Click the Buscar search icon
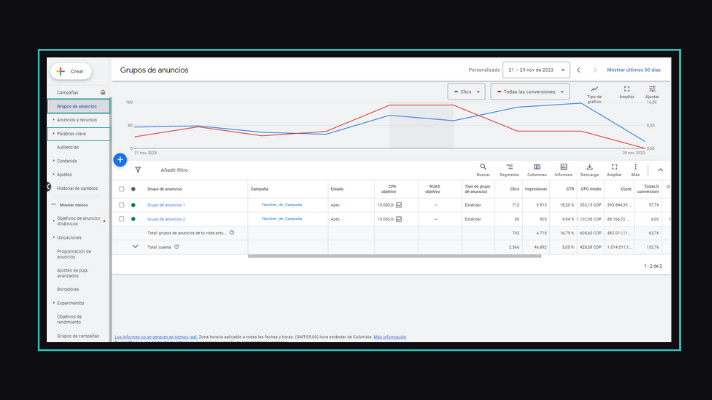Viewport: 712px width, 400px height. click(483, 167)
